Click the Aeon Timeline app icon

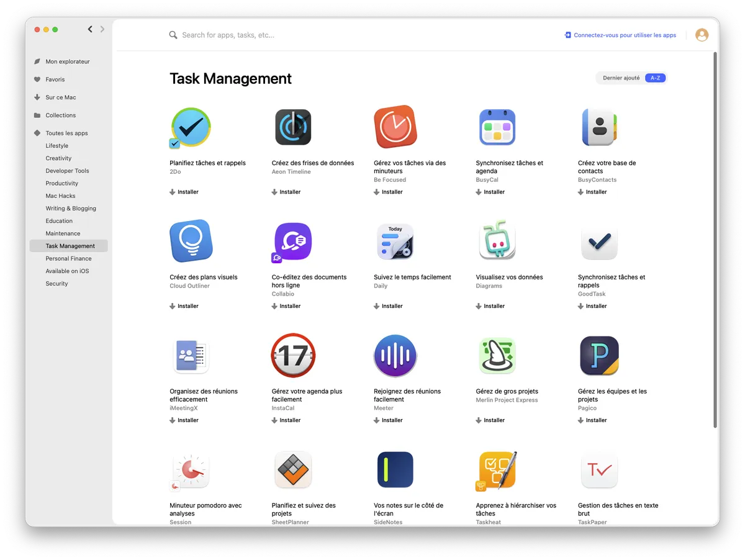tap(293, 127)
